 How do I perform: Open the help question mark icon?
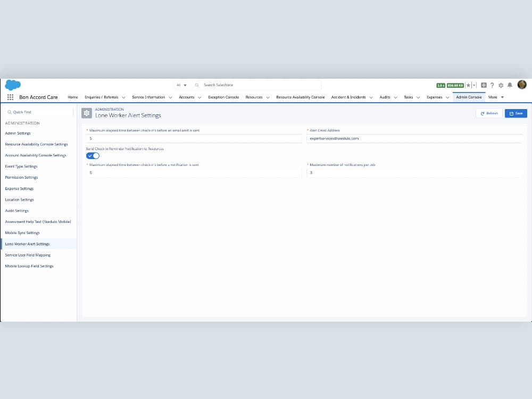492,85
